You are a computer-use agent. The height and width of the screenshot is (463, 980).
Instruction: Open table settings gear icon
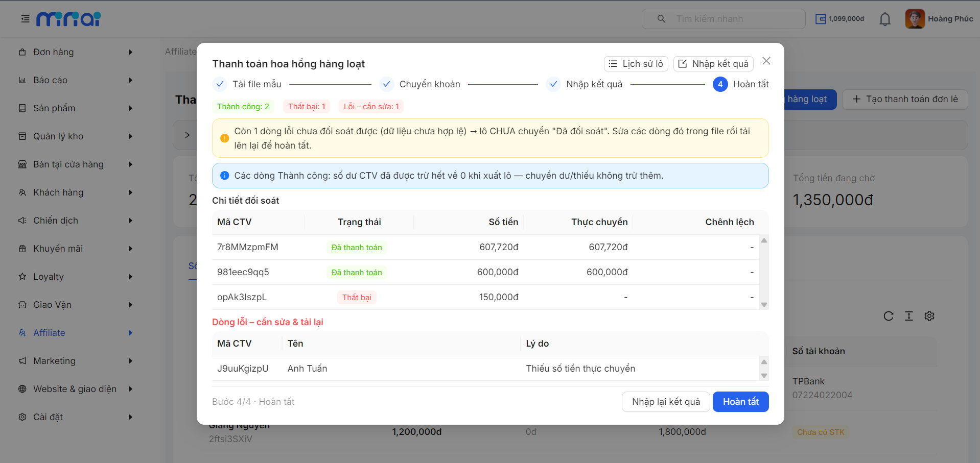929,316
